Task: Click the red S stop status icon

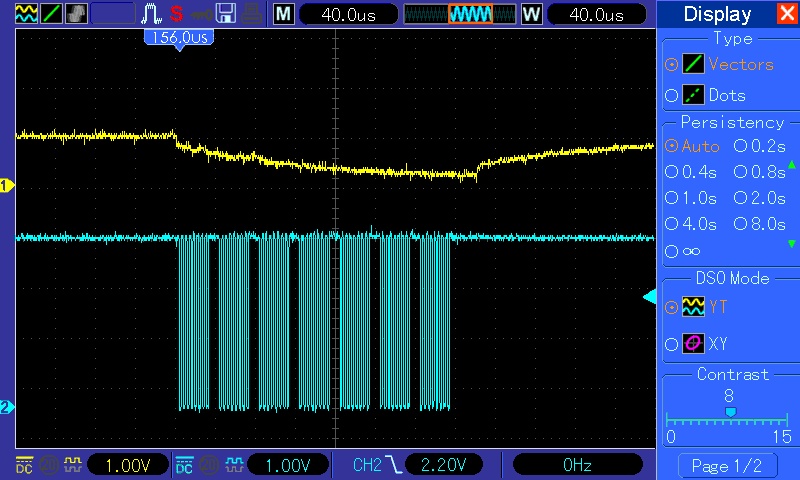Action: (x=176, y=14)
